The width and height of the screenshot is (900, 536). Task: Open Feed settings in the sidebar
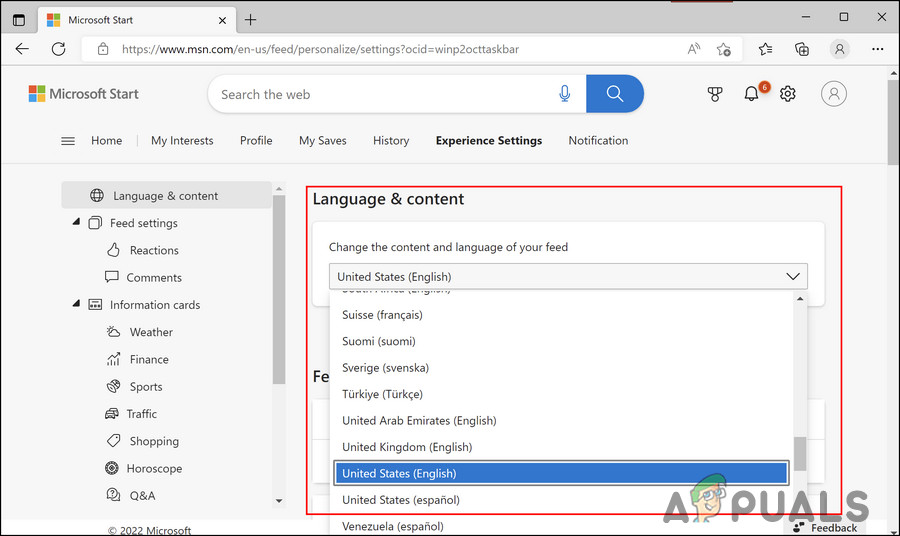pyautogui.click(x=143, y=223)
